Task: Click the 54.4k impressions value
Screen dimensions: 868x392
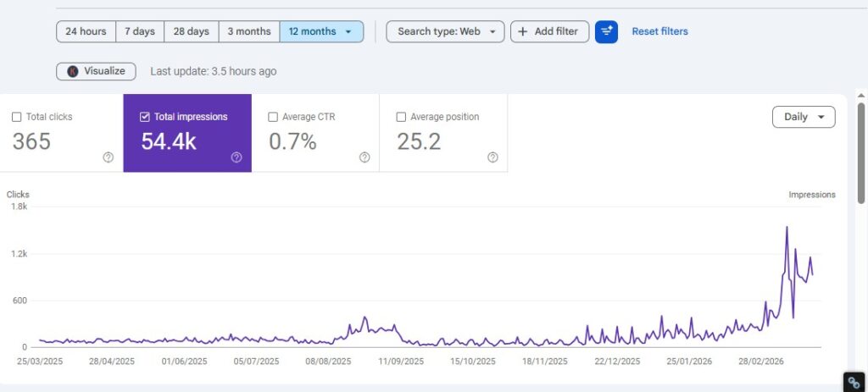Action: pos(169,141)
